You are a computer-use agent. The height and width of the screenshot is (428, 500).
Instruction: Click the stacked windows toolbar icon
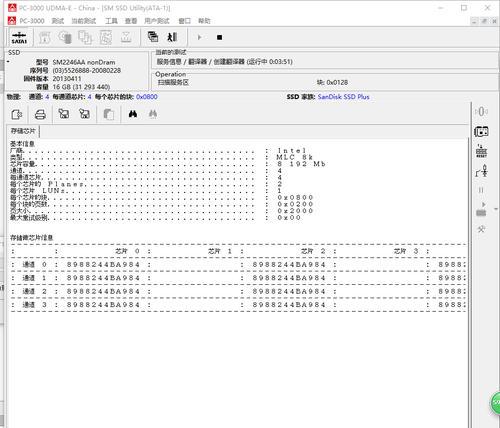153,37
